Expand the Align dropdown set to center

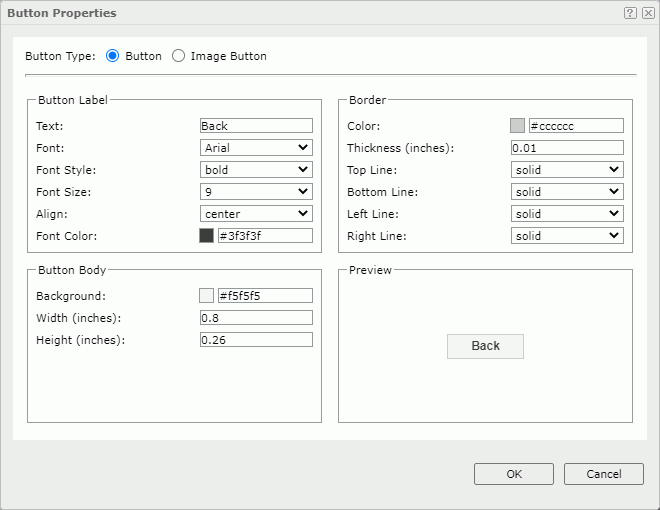pyautogui.click(x=256, y=214)
